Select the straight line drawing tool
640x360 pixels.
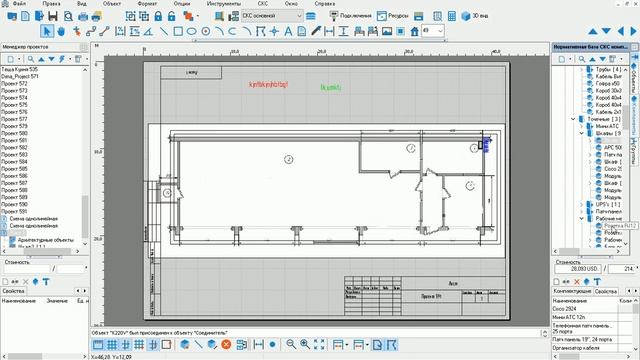(164, 31)
